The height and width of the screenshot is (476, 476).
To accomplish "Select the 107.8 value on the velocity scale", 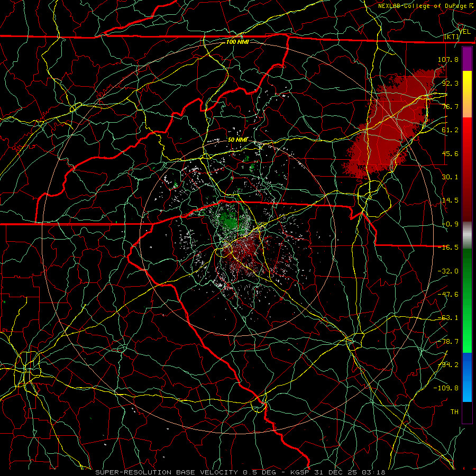I will coord(448,59).
